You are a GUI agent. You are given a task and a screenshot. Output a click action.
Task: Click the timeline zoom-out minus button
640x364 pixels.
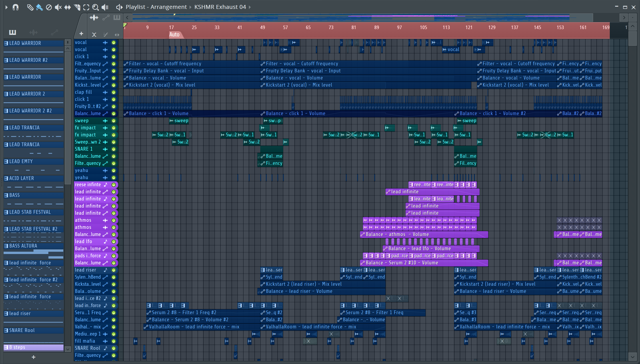(x=632, y=18)
